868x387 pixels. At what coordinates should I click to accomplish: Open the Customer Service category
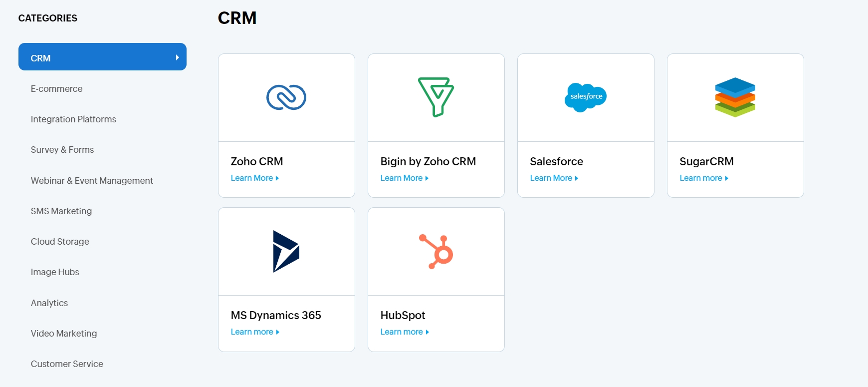(67, 364)
